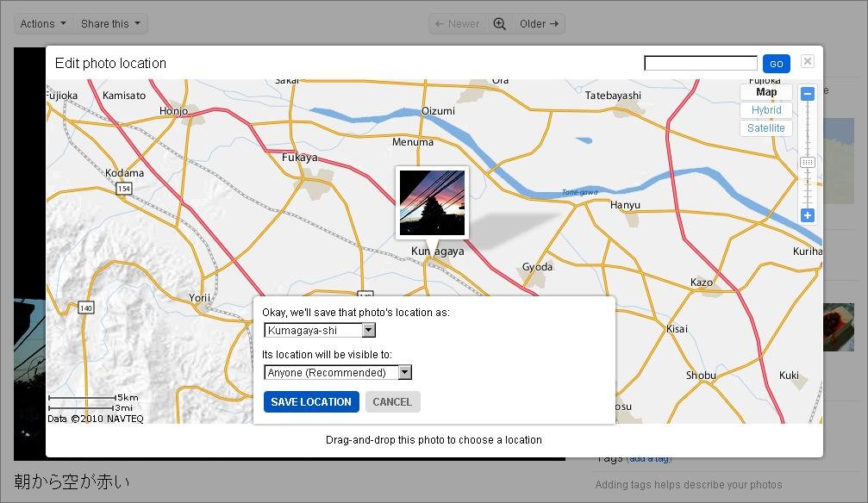The image size is (868, 503).
Task: Click the Shobu label on the map
Action: [701, 376]
